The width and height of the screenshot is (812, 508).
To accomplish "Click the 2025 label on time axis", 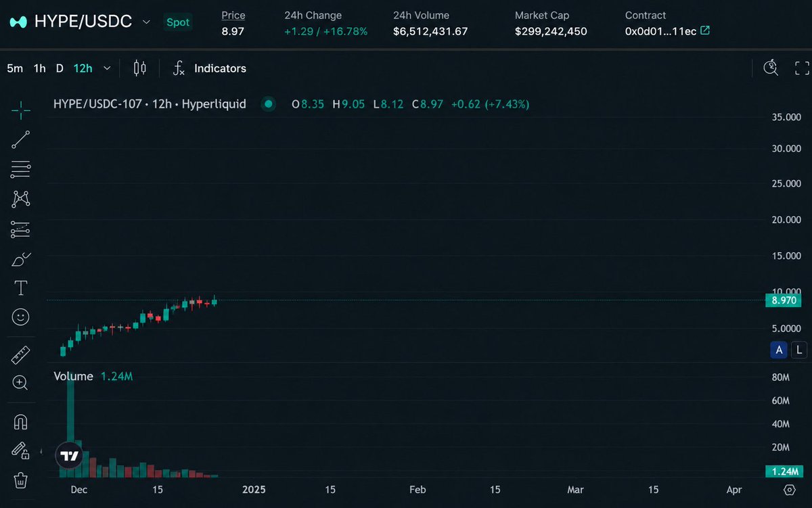I will pyautogui.click(x=254, y=490).
